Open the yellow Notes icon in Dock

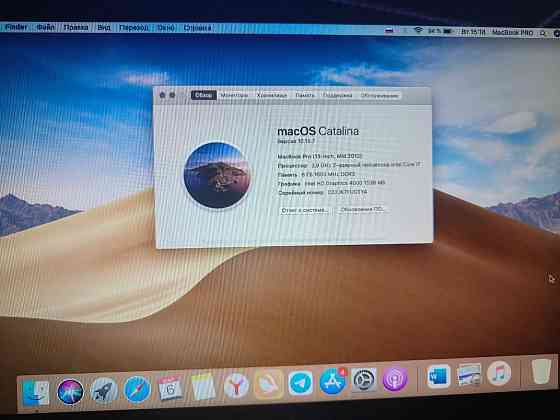tap(203, 387)
